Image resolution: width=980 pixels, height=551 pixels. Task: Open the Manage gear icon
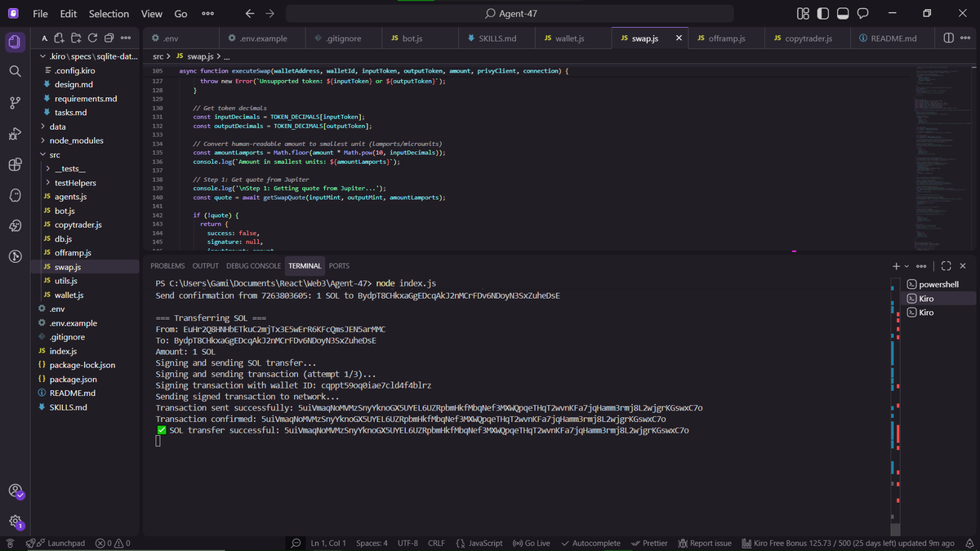(16, 522)
